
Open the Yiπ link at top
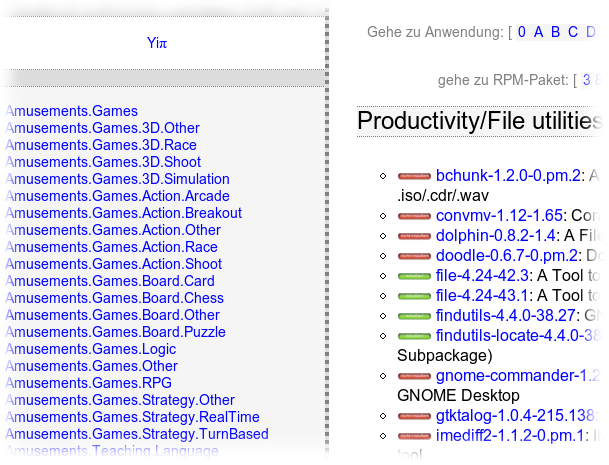click(157, 43)
